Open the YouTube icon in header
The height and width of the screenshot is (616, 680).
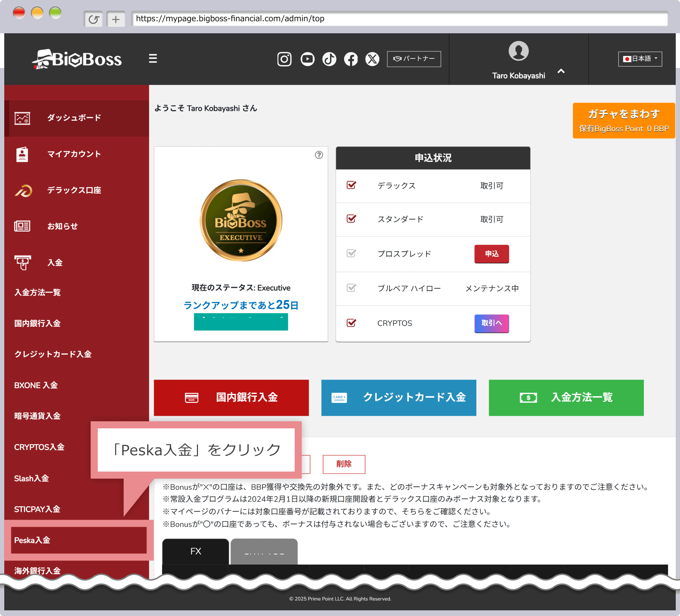point(307,59)
